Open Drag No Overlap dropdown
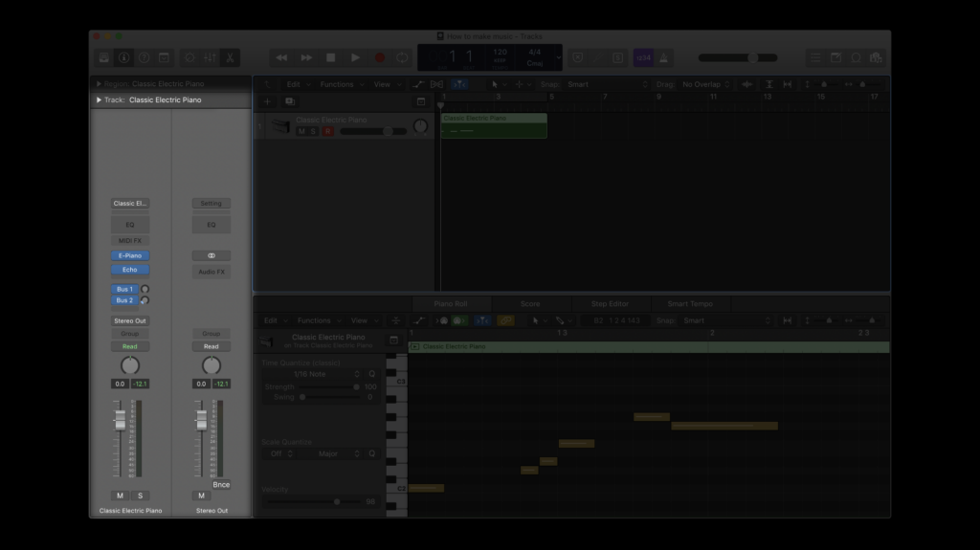Viewport: 980px width, 550px height. [x=705, y=84]
